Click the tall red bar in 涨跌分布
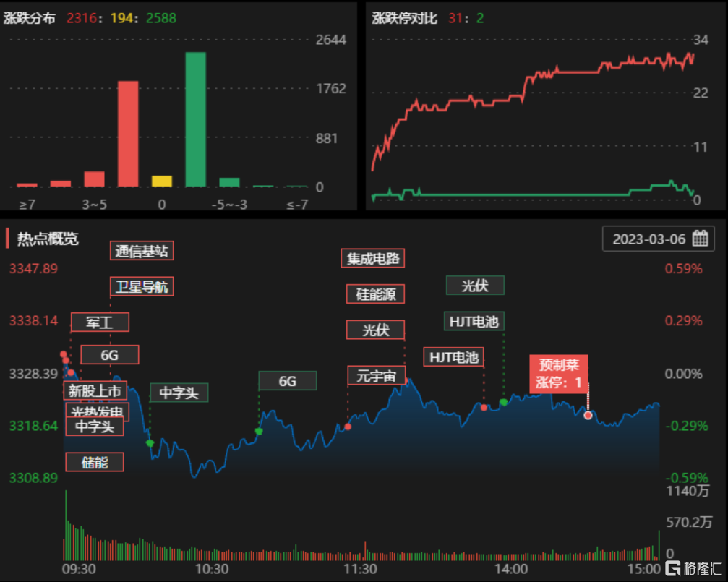The image size is (728, 582). (x=128, y=134)
